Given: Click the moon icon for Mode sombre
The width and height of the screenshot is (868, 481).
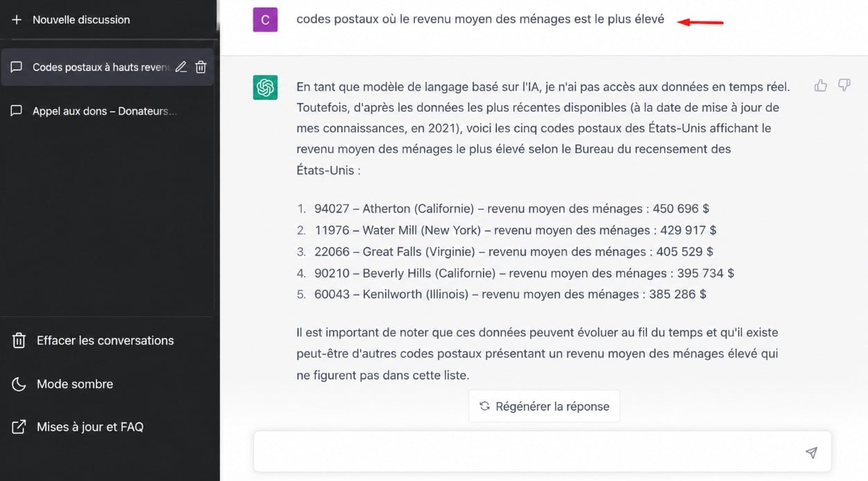Looking at the screenshot, I should coord(19,384).
